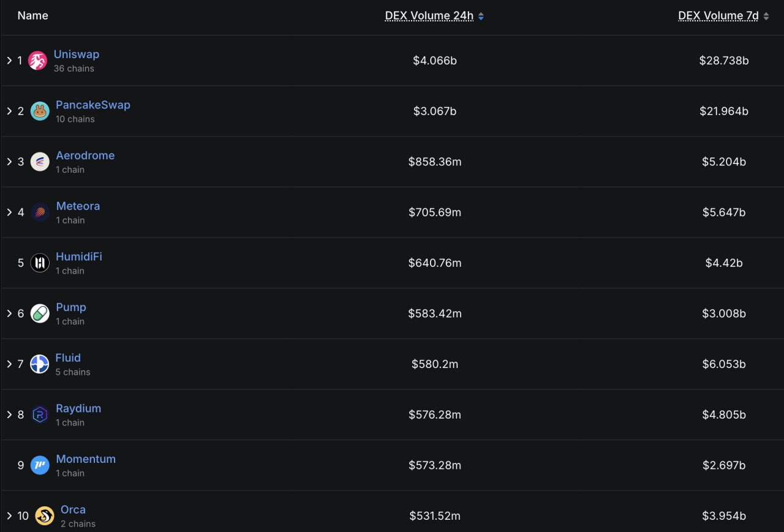Open the Meteora protocol link
Image resolution: width=784 pixels, height=532 pixels.
coord(78,206)
